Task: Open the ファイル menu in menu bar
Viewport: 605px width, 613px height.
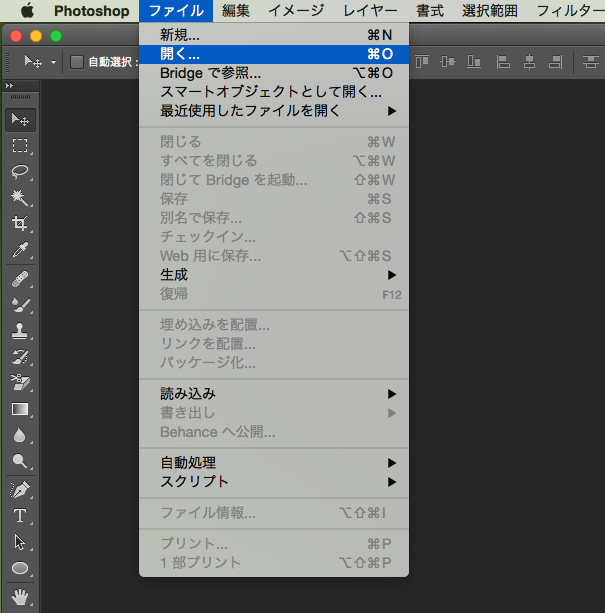Action: pyautogui.click(x=176, y=11)
